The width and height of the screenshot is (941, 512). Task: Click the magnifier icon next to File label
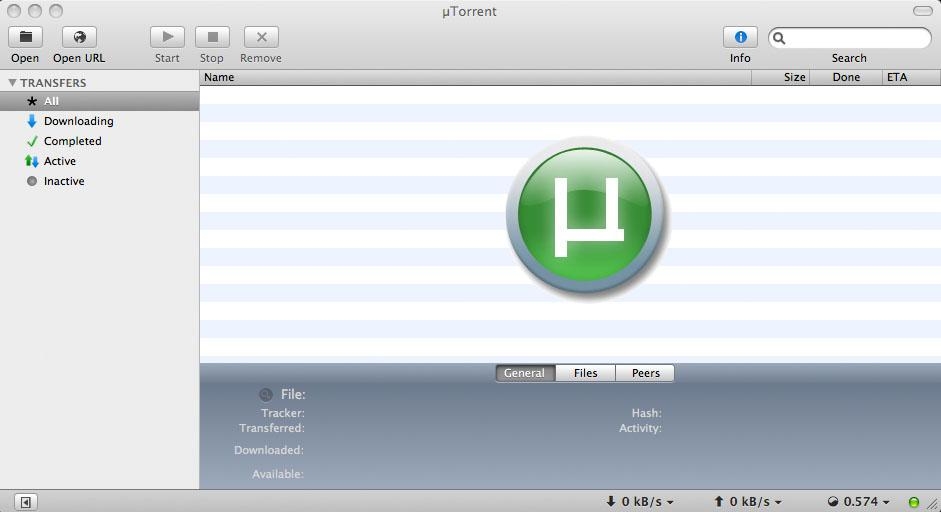point(265,394)
